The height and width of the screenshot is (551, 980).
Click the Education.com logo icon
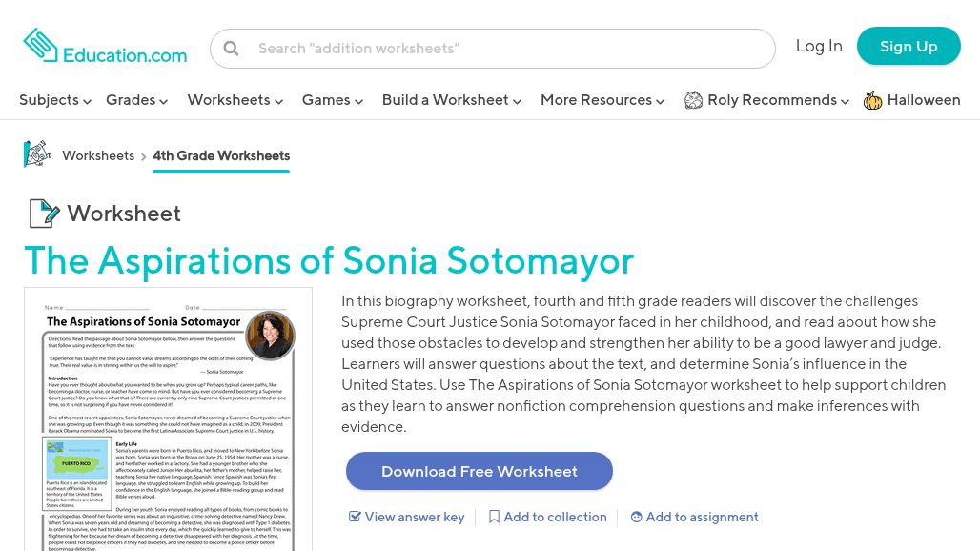tap(40, 46)
